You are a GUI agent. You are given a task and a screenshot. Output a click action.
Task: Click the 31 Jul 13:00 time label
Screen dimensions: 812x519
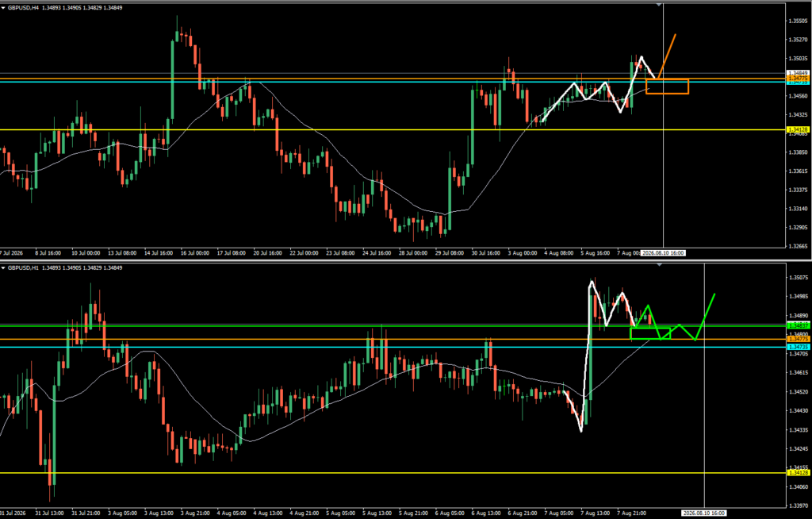(49, 513)
